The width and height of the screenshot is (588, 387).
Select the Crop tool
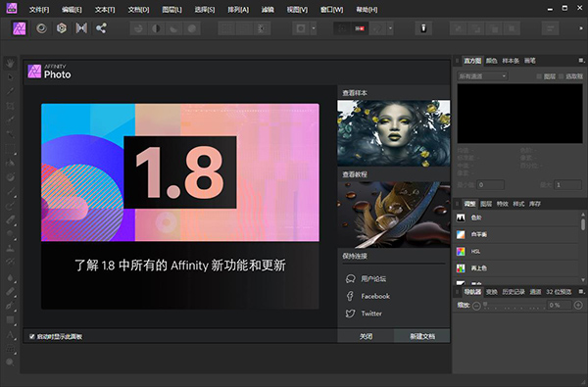tap(10, 106)
